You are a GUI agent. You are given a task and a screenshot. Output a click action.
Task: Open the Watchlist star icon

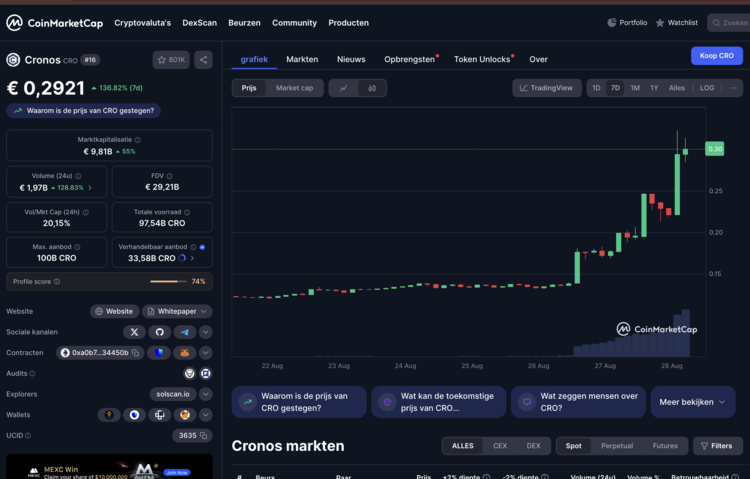(x=660, y=22)
